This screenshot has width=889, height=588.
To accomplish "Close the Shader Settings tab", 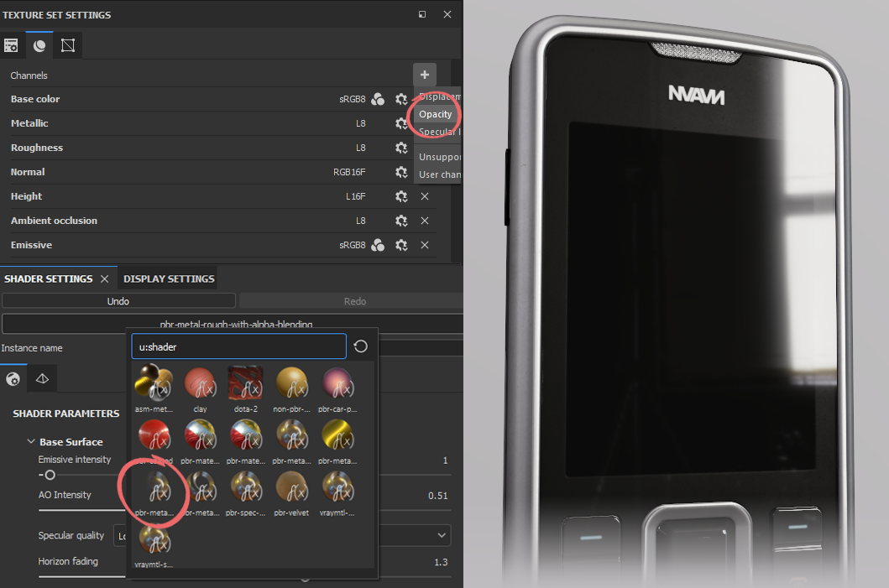I will pyautogui.click(x=104, y=278).
